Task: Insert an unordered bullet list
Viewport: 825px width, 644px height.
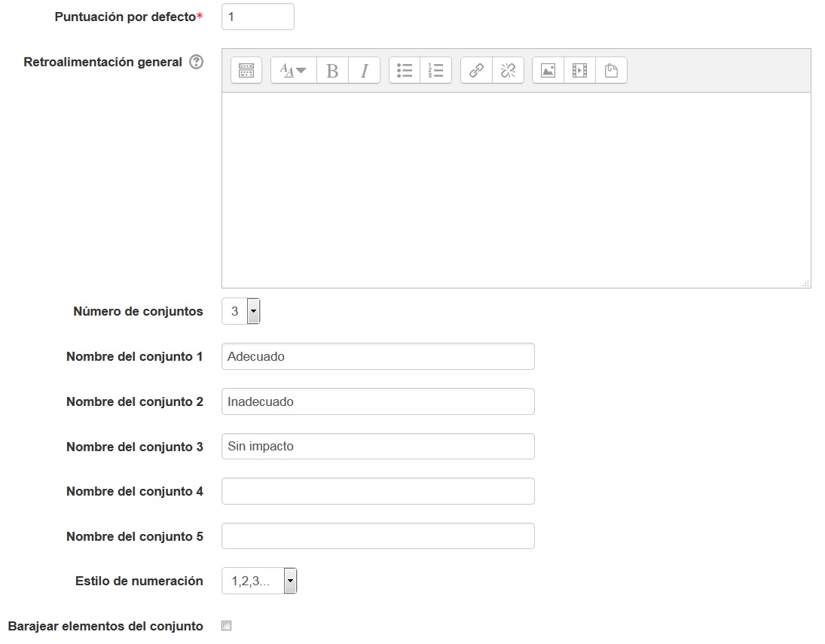Action: click(x=405, y=71)
